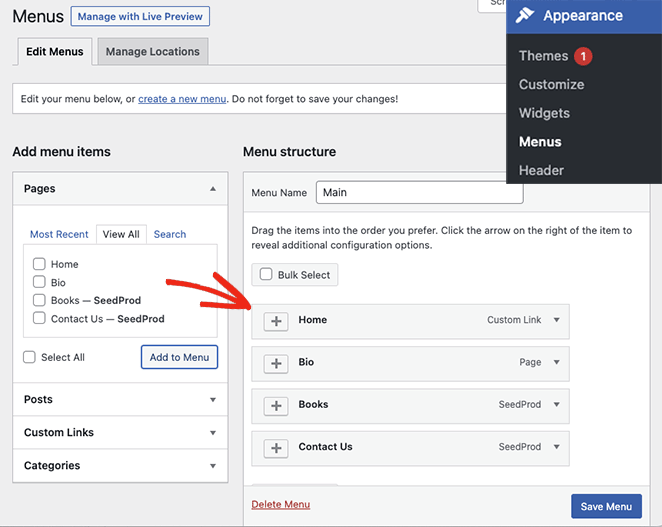
Task: Click the plus icon on Contact Us item
Action: [277, 448]
